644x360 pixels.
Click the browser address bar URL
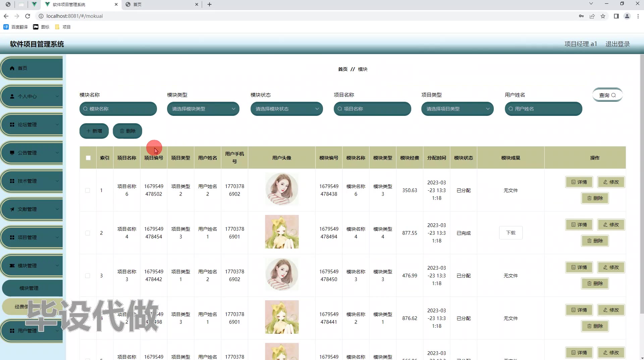[x=74, y=16]
